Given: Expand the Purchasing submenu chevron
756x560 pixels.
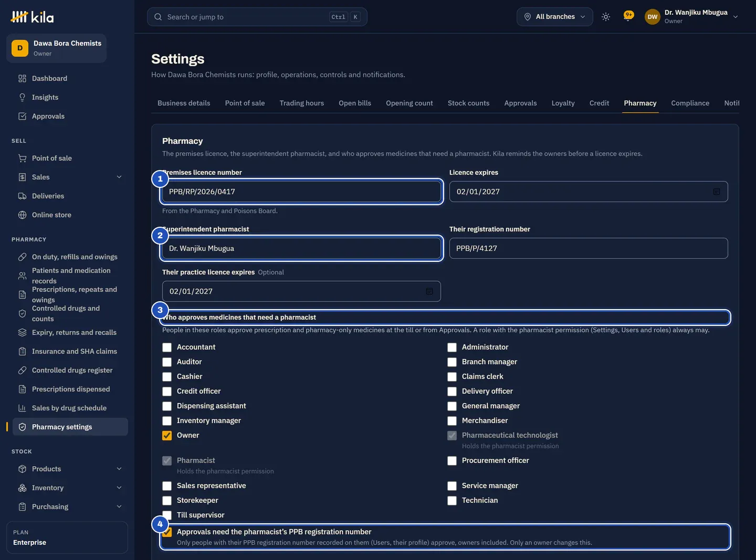Looking at the screenshot, I should [x=119, y=507].
